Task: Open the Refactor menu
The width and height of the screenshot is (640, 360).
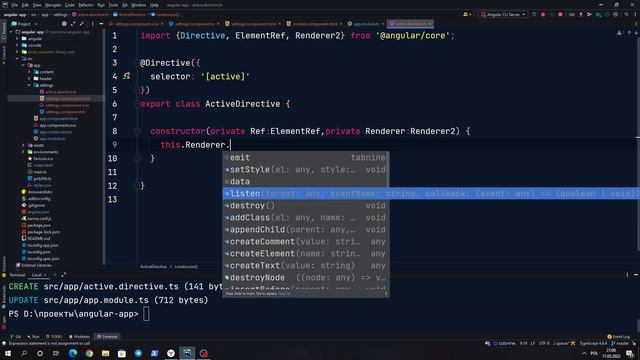Action: point(86,5)
